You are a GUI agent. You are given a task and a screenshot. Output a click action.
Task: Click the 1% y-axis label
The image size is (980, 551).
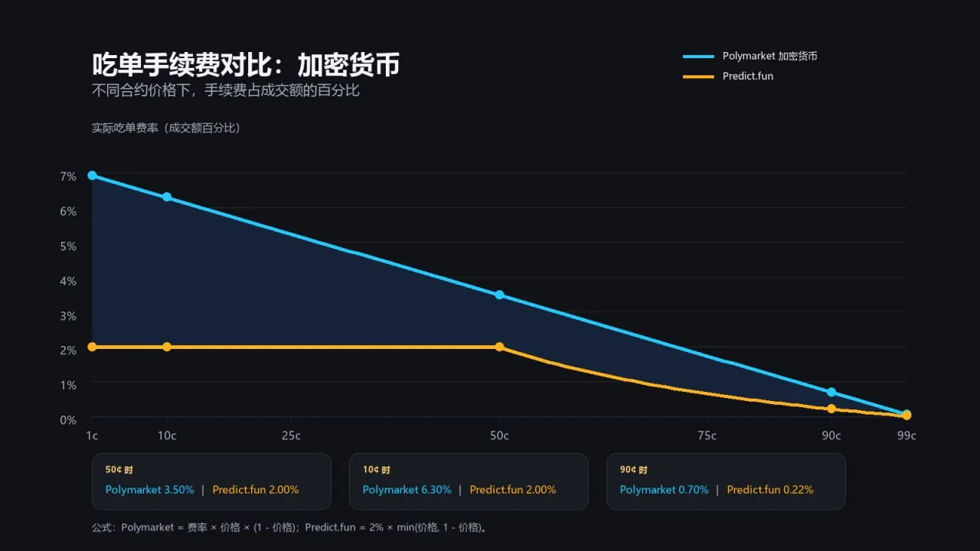68,385
